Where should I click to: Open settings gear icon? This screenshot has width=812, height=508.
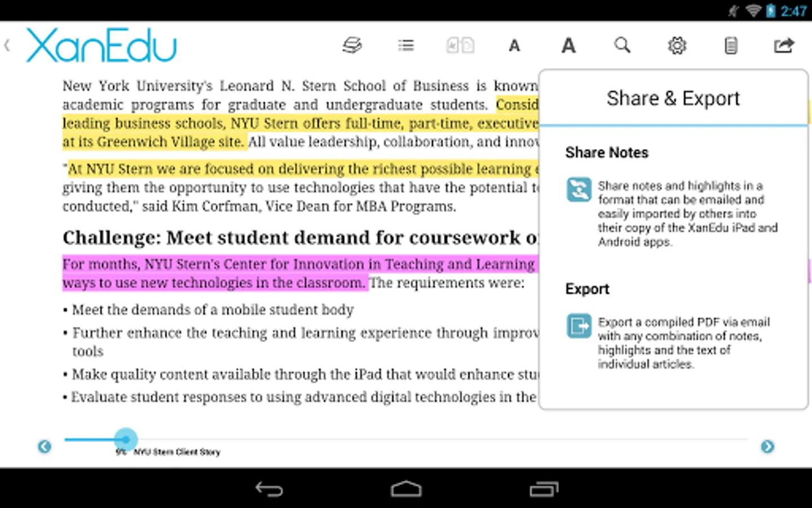pos(677,45)
